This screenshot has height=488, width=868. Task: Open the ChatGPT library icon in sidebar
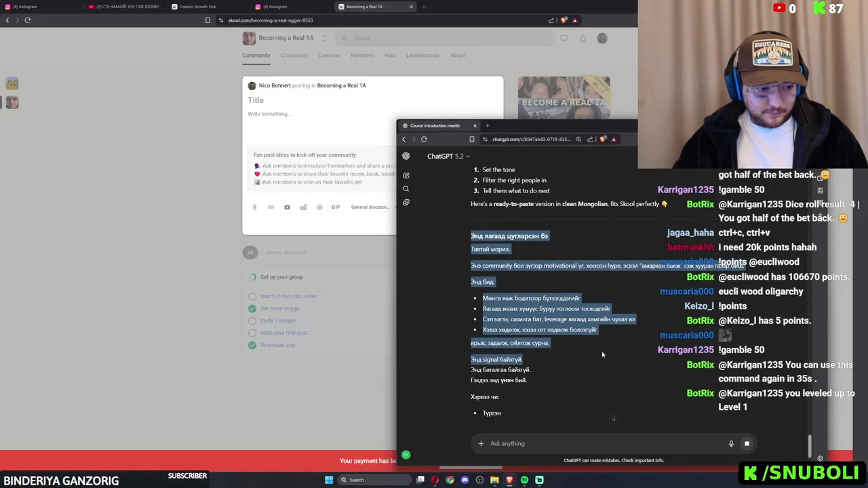406,203
